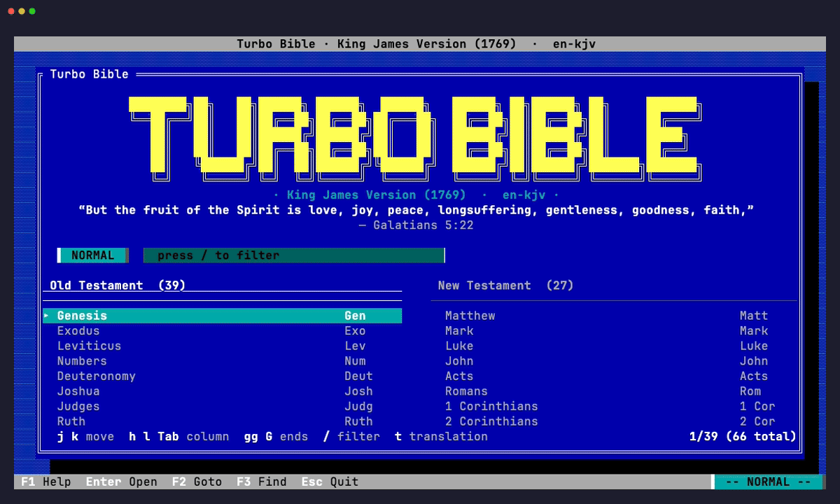Click the 'Josh' abbreviation
This screenshot has height=504, width=840.
(x=358, y=391)
